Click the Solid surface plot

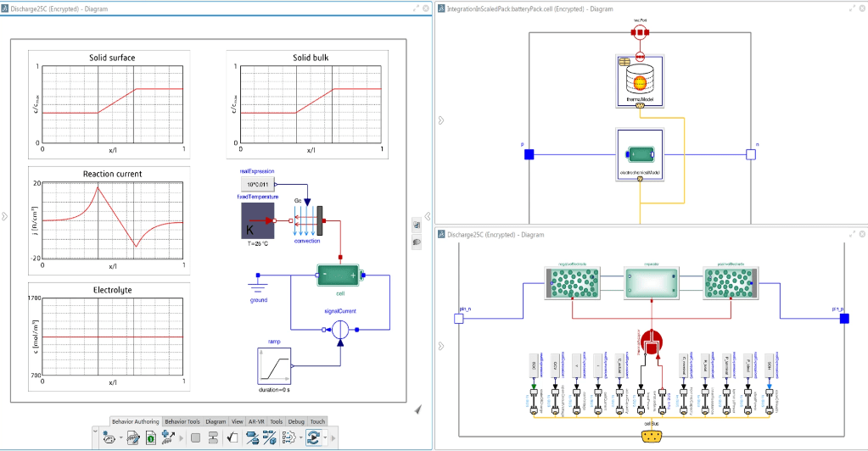[113, 103]
